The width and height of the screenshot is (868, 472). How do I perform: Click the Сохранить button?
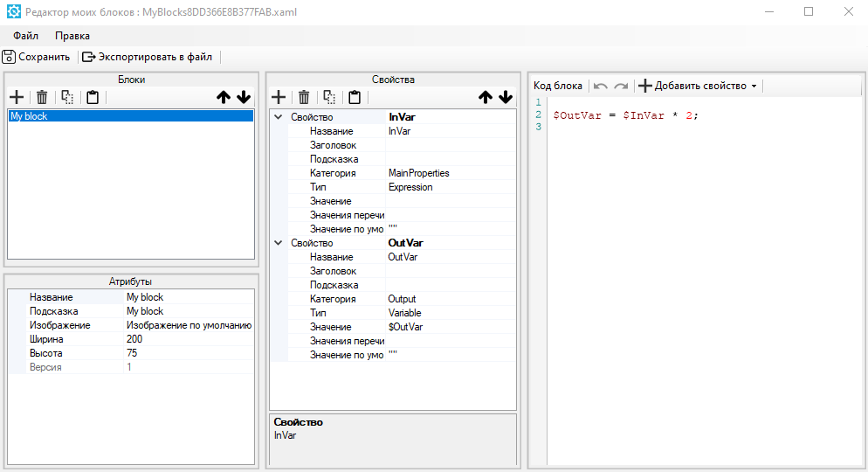(x=37, y=57)
